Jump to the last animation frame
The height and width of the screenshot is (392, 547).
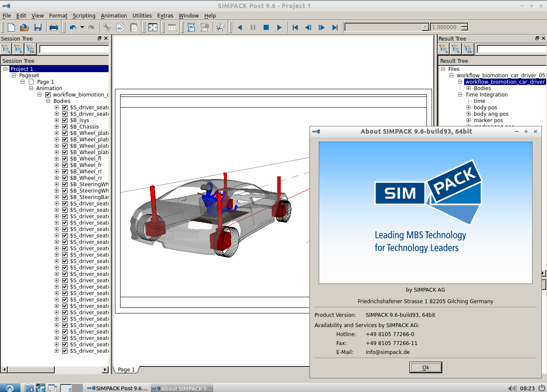[x=335, y=27]
